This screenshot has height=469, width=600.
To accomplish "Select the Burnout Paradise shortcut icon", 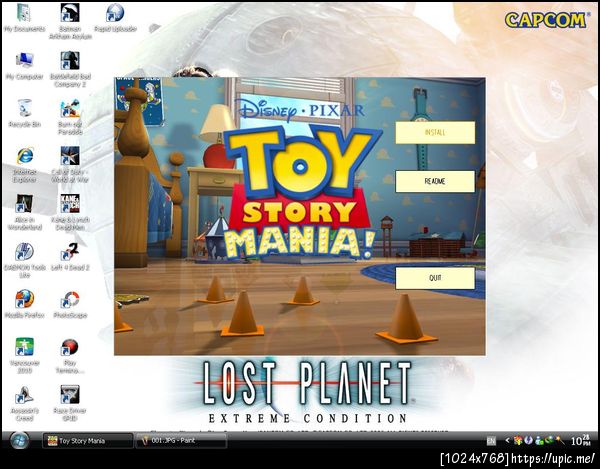I will point(70,116).
